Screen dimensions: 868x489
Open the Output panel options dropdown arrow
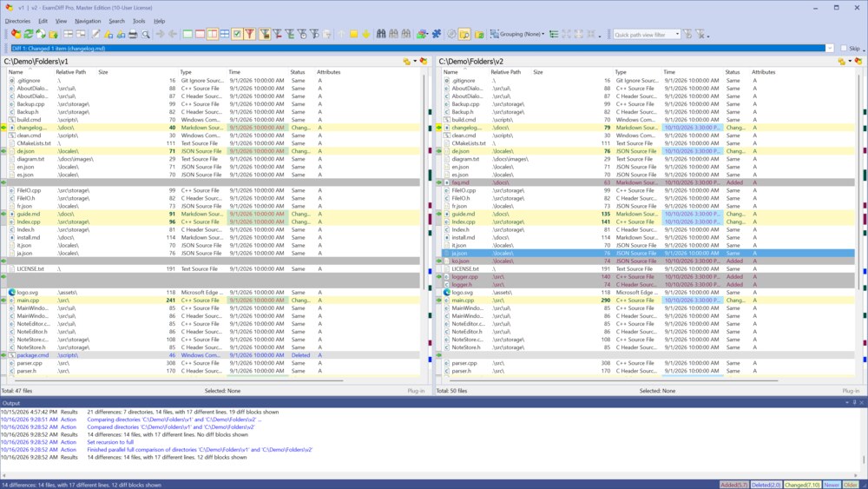[x=847, y=403]
